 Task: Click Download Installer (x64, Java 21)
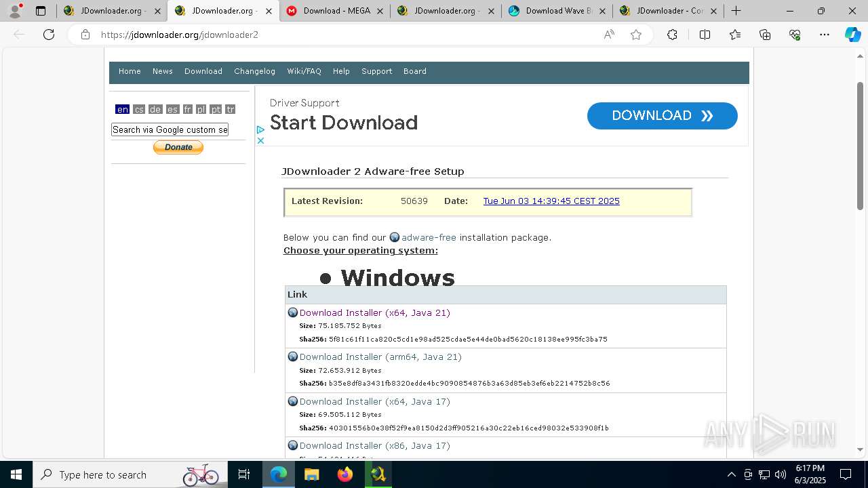[x=375, y=312]
